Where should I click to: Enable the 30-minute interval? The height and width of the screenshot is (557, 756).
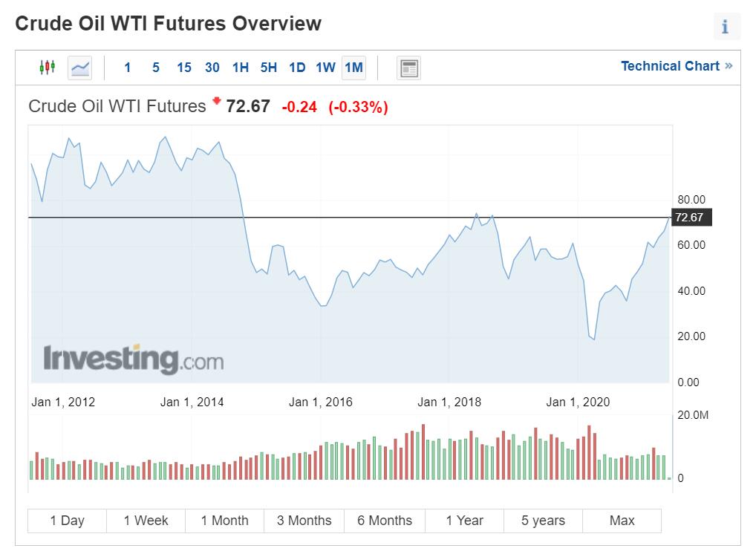[x=212, y=67]
